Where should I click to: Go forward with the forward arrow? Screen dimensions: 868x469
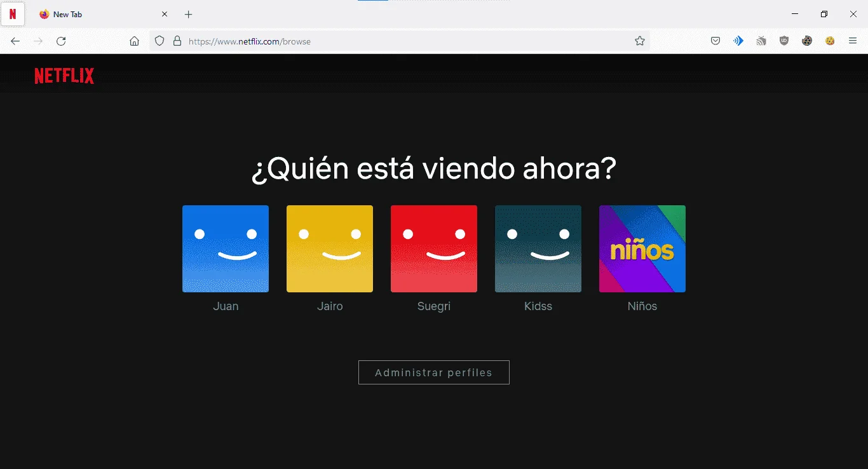click(38, 41)
